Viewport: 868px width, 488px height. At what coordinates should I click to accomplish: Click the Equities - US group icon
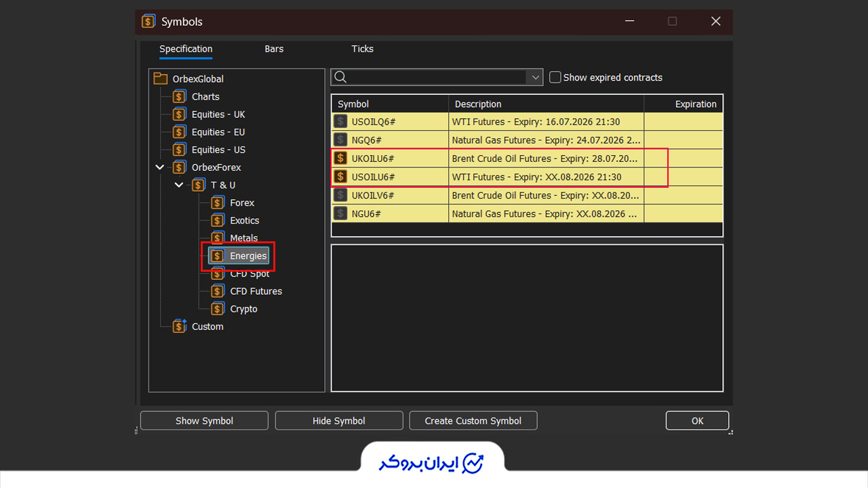(179, 150)
